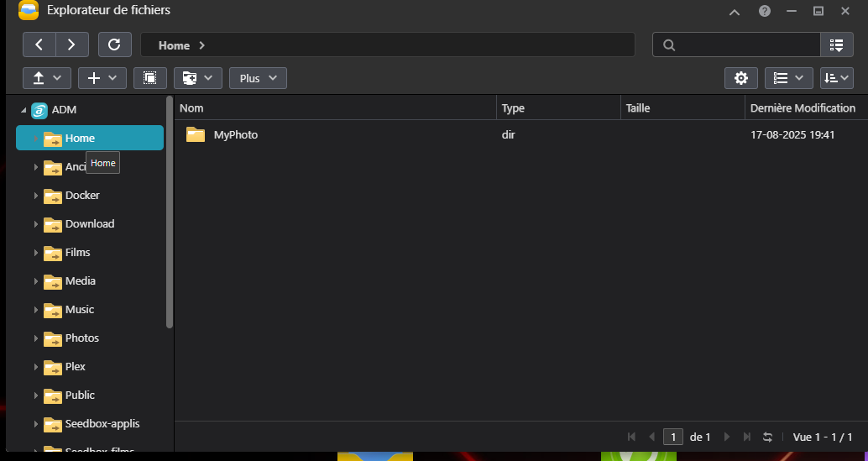Go to last page in pagination
The width and height of the screenshot is (868, 461).
tap(747, 437)
